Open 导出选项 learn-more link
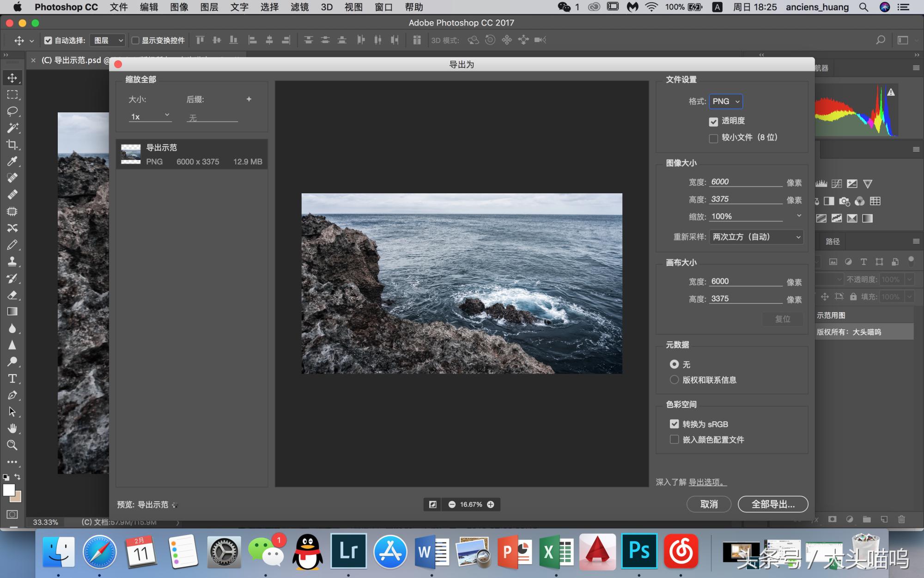The width and height of the screenshot is (924, 578). [x=707, y=482]
